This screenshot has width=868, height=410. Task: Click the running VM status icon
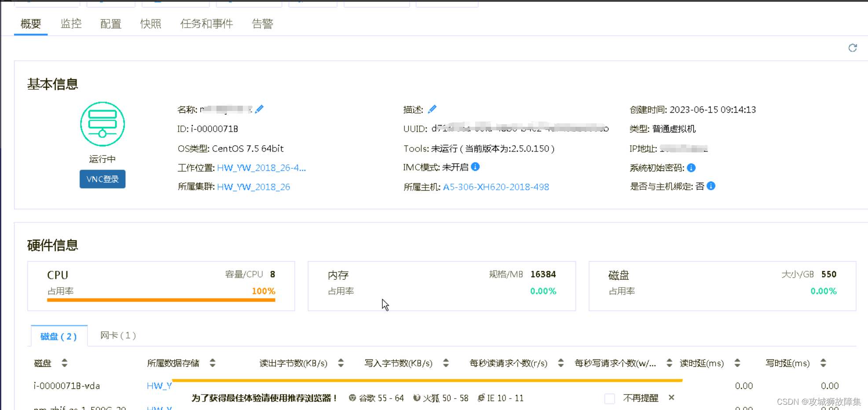click(103, 124)
